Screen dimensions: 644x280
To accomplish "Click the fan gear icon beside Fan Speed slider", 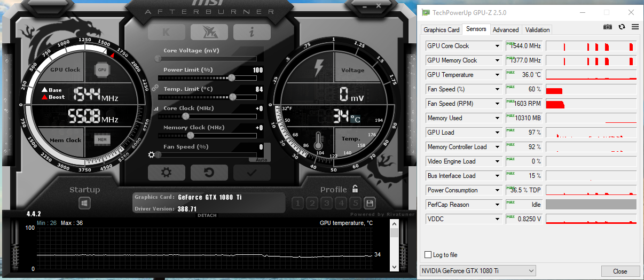I will (152, 155).
